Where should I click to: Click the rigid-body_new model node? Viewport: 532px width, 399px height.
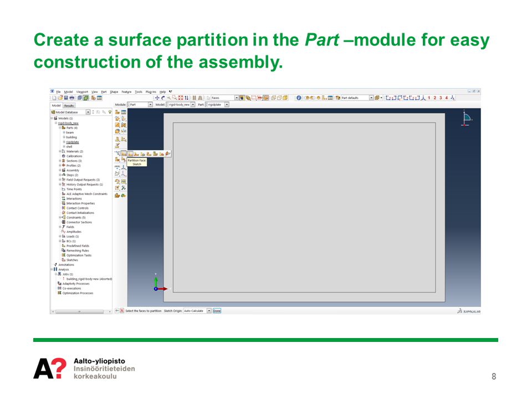point(68,123)
